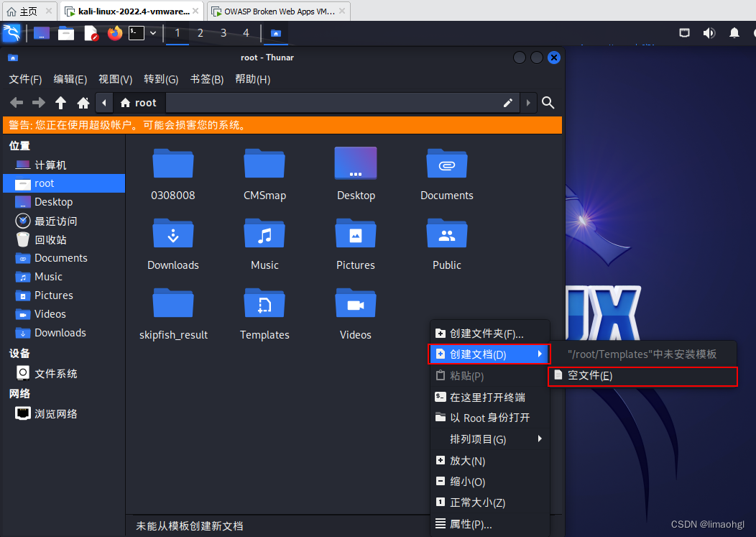The image size is (756, 537).
Task: Click the volume icon in the system tray
Action: (x=709, y=33)
